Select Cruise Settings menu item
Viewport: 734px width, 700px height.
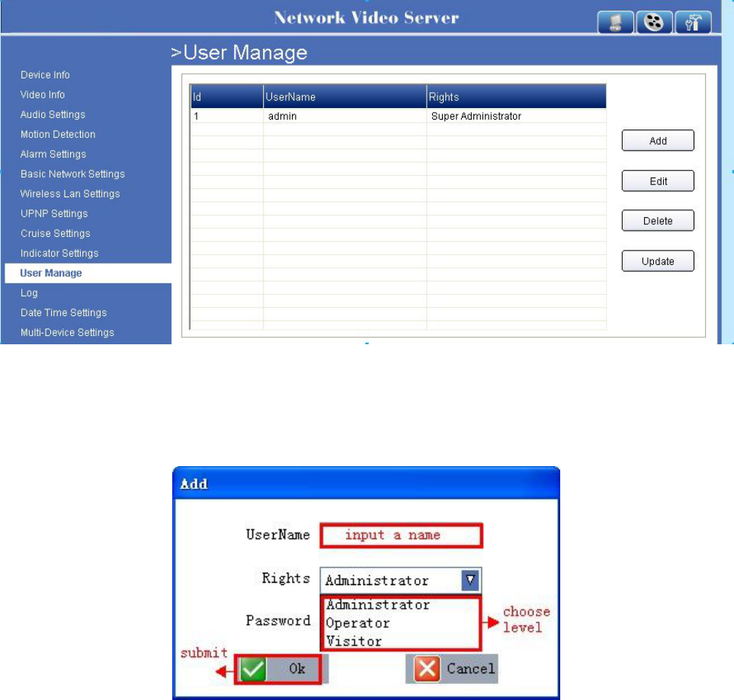[56, 234]
